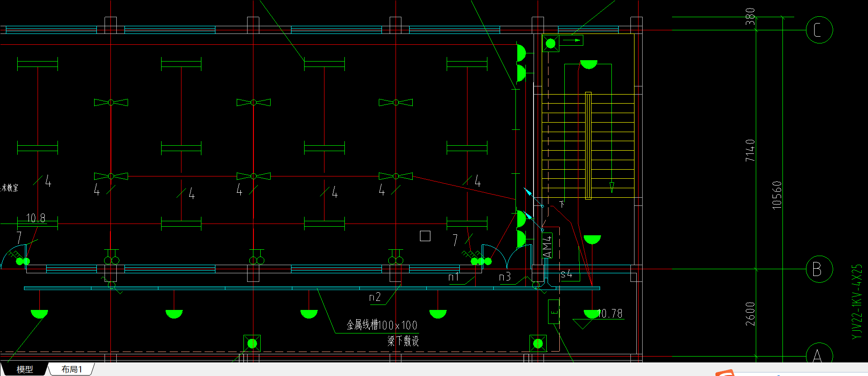Screen dimensions: 868x376
Task: Click the exit sign arrow symbol near axis C
Action: click(x=572, y=40)
